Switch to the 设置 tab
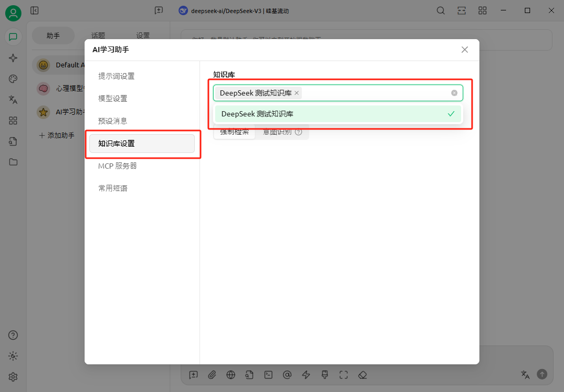The width and height of the screenshot is (564, 392). coord(143,35)
